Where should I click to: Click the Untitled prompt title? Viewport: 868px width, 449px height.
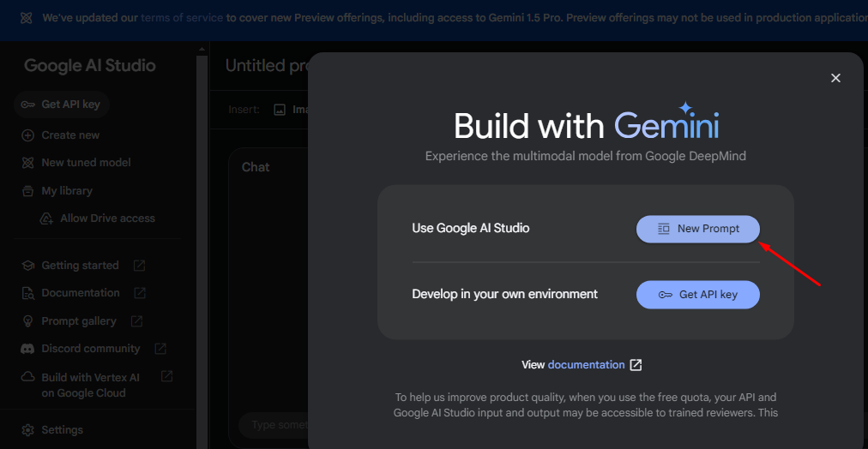[266, 66]
